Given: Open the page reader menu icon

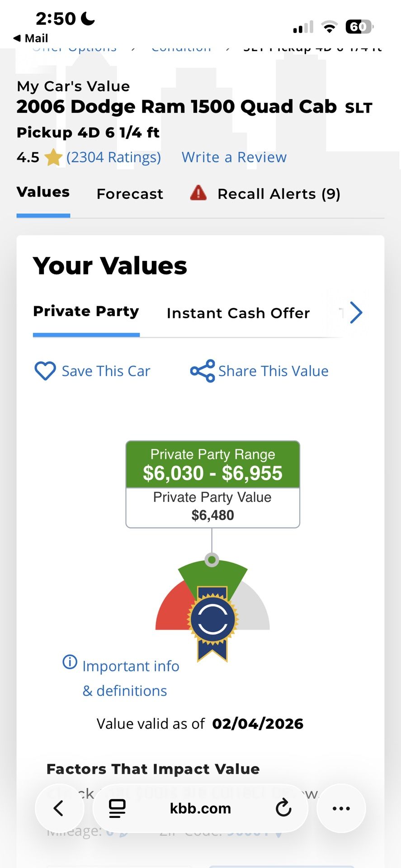Looking at the screenshot, I should click(117, 808).
